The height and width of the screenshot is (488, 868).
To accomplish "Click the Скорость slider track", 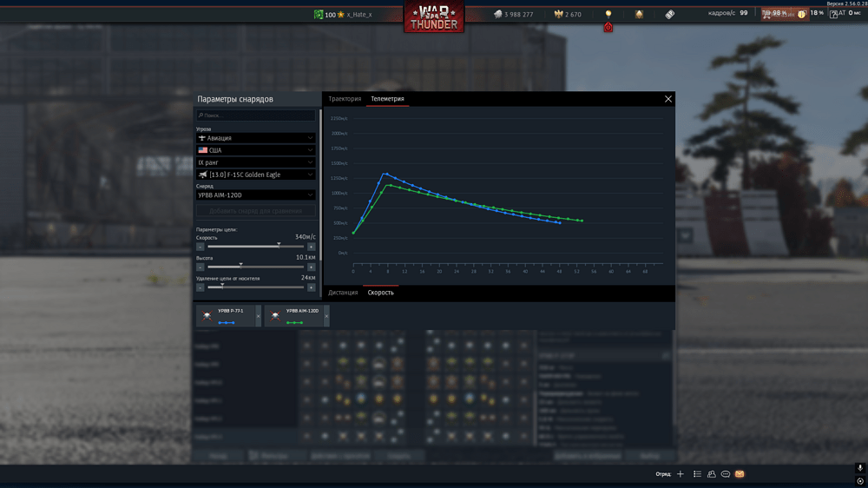I will tap(256, 247).
